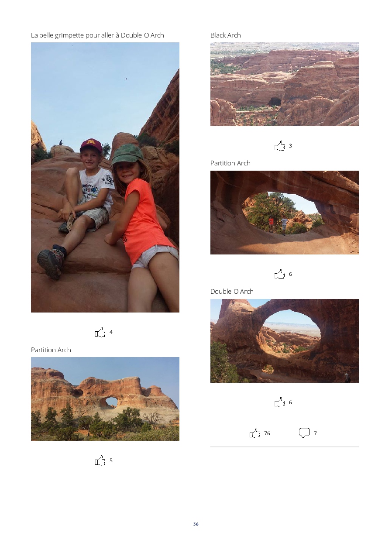Like the Double O Arch photo
This screenshot has width=392, height=536.
(x=280, y=402)
